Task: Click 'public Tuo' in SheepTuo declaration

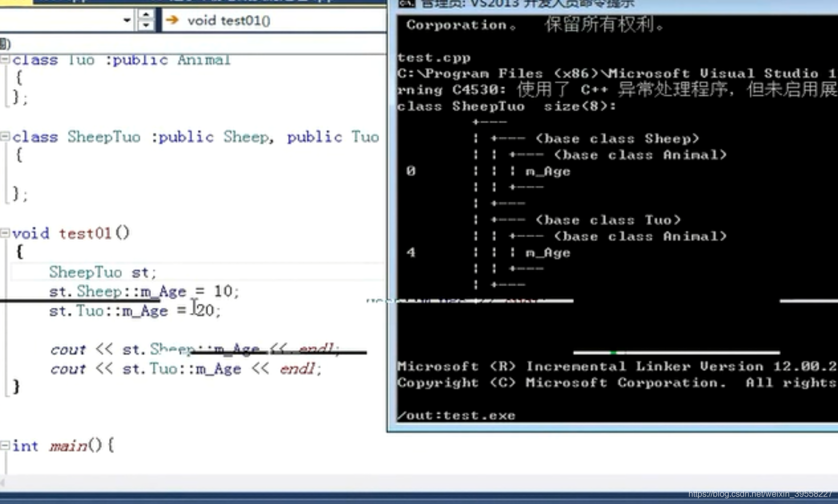Action: (333, 137)
